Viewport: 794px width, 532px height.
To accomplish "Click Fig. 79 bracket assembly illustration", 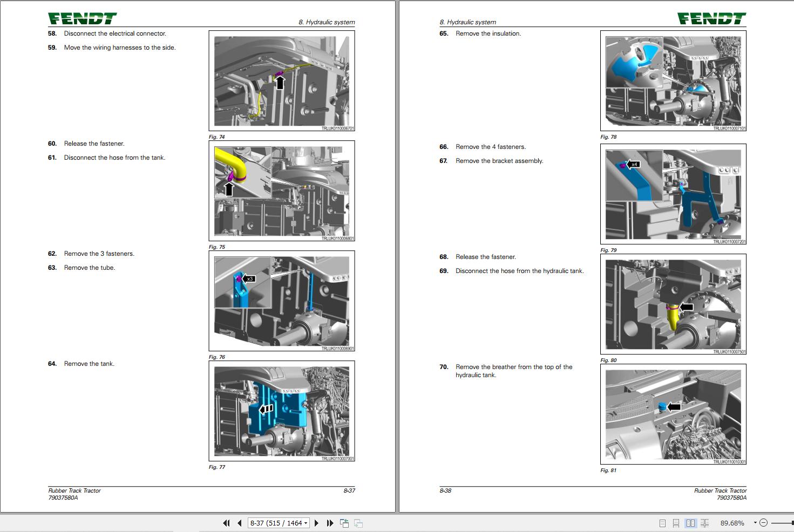I will click(673, 194).
